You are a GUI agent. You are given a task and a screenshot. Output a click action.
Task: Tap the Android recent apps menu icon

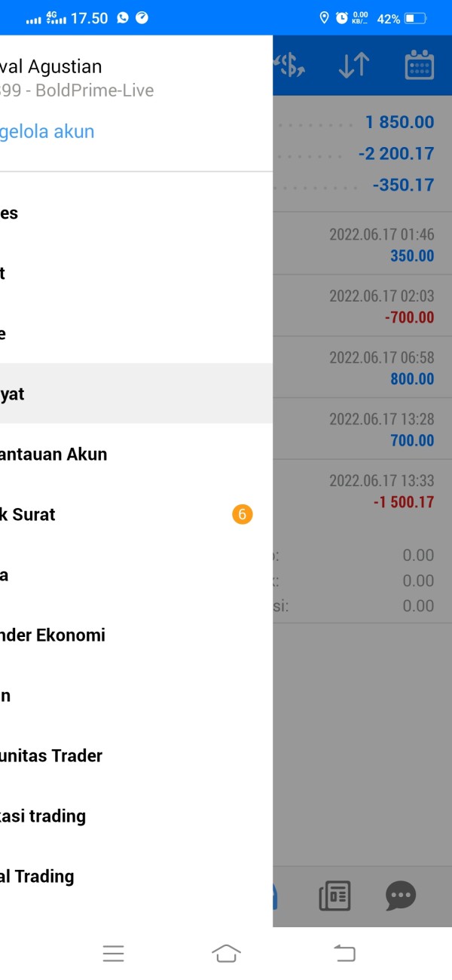(x=113, y=954)
